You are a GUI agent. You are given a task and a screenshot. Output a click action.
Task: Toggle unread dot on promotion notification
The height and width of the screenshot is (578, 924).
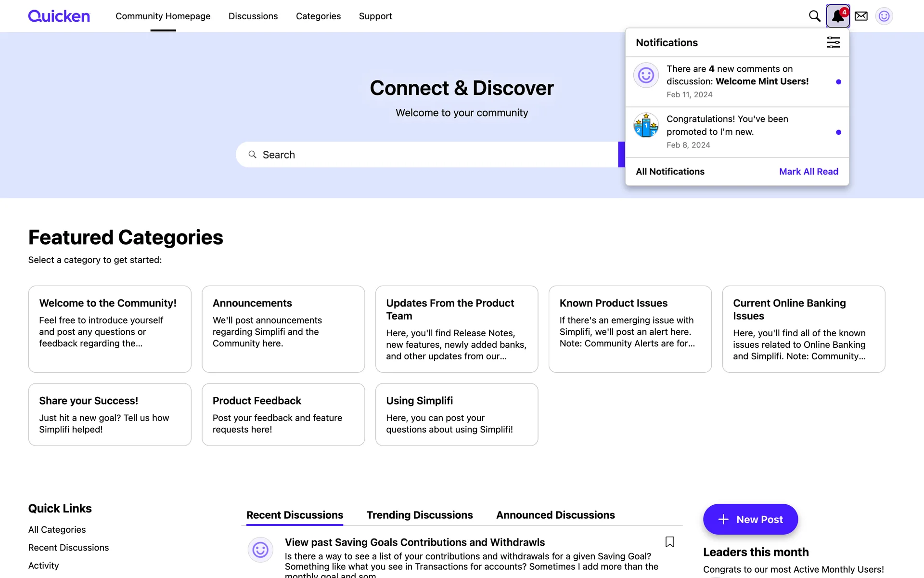pyautogui.click(x=838, y=132)
